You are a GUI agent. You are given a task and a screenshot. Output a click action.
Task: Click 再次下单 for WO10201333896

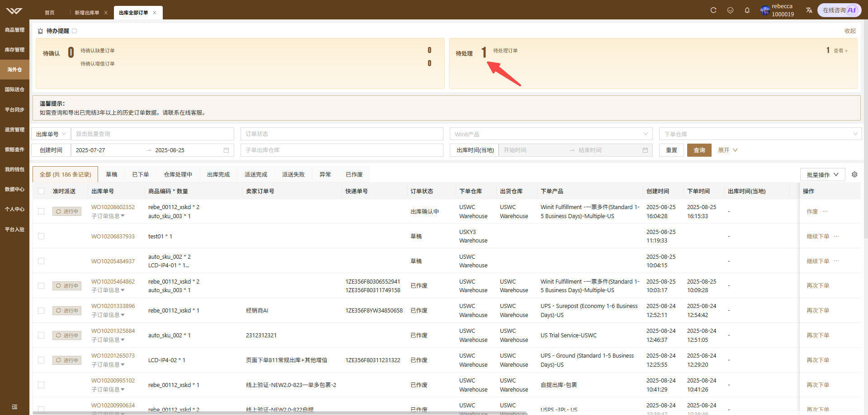click(818, 311)
